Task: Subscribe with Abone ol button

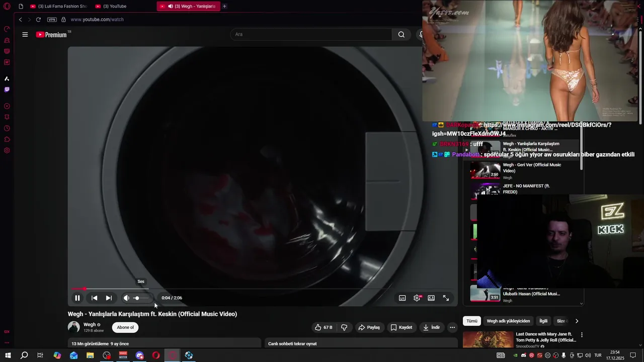Action: point(125,327)
